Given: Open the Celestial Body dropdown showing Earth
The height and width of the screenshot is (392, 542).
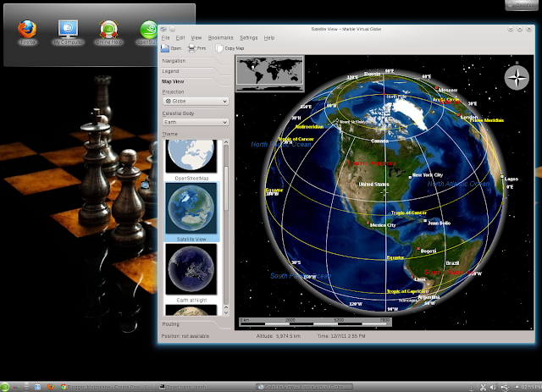Looking at the screenshot, I should click(196, 122).
